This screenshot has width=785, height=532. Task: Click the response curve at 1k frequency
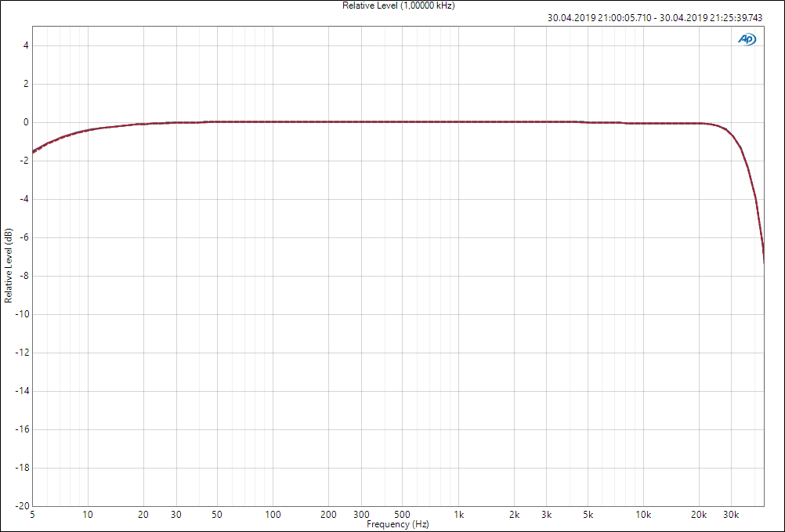point(458,121)
